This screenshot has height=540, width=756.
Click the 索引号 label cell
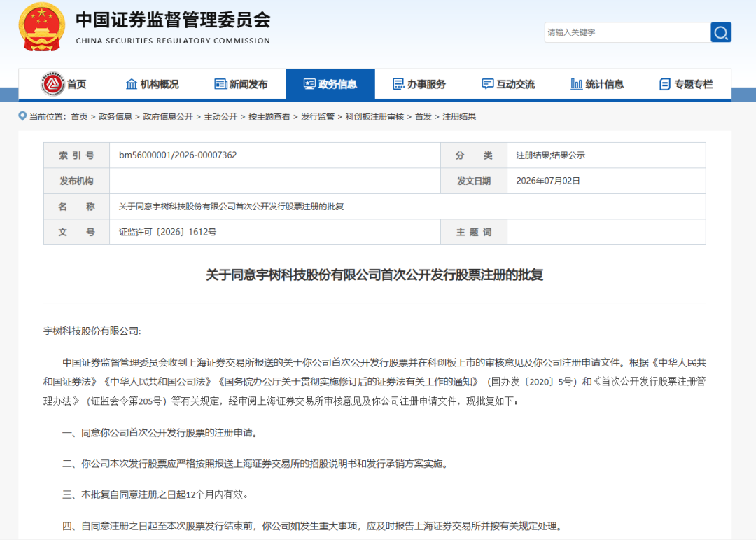coord(77,155)
